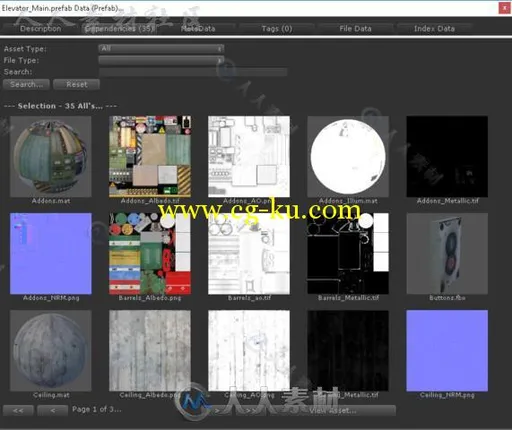
Task: Select the Addons_Albedo.tif texture thumbnail
Action: pyautogui.click(x=150, y=156)
